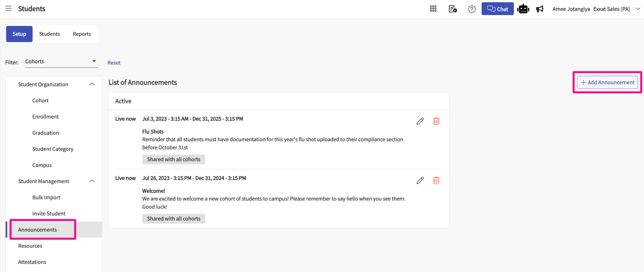Click the help question mark icon
644x272 pixels.
click(x=471, y=9)
